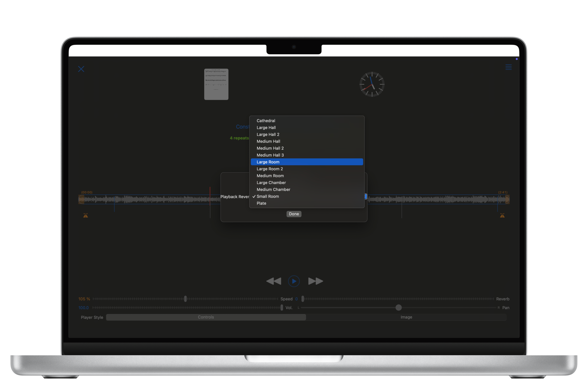The width and height of the screenshot is (588, 382).
Task: Open the sheet music thumbnail
Action: 216,84
